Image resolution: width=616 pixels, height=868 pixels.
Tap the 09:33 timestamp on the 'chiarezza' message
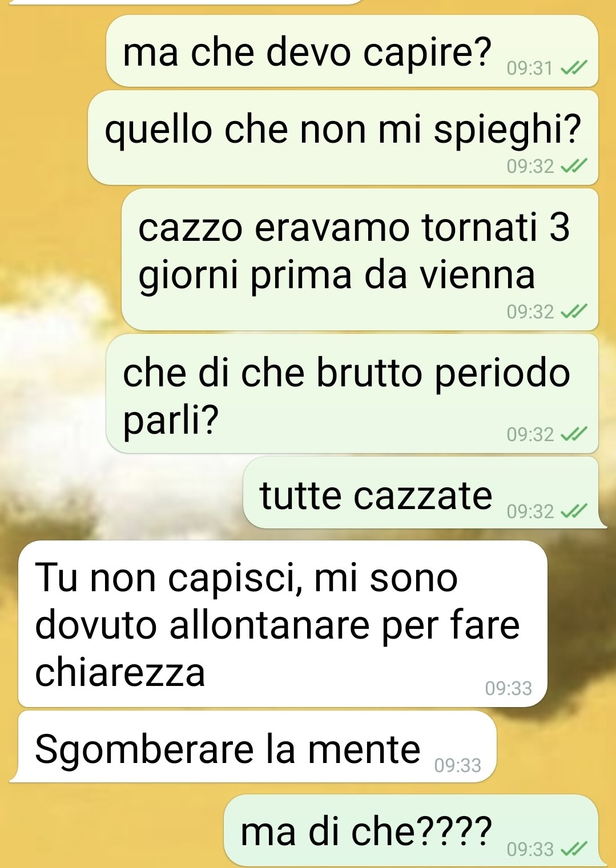click(508, 689)
